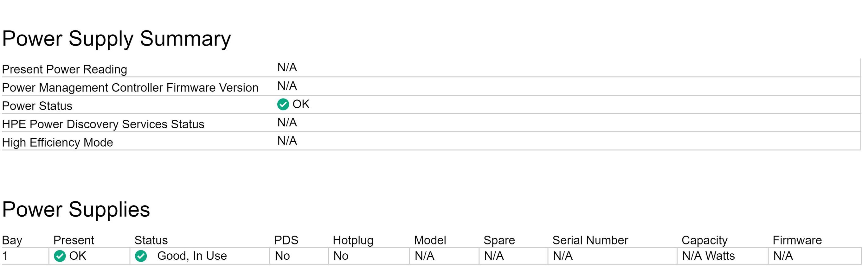Screen dimensions: 868x279
Task: Click the Present column header
Action: (x=74, y=240)
